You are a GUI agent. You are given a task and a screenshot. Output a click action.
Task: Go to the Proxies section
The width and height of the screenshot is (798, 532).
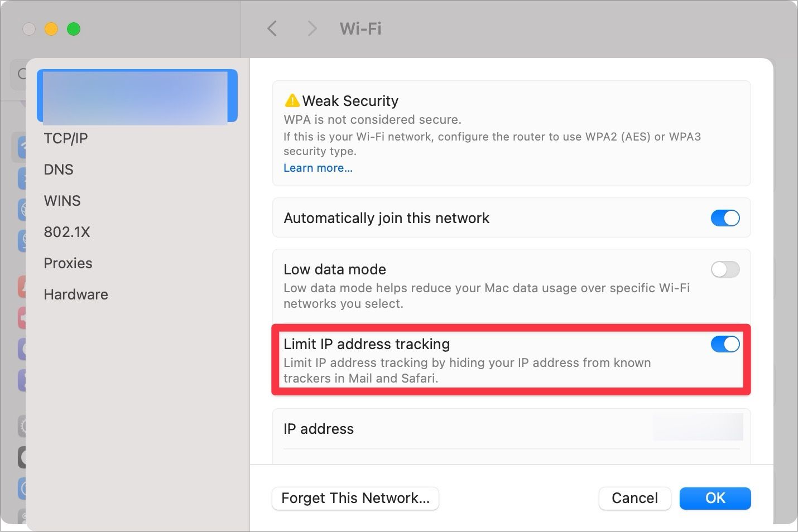pos(68,263)
